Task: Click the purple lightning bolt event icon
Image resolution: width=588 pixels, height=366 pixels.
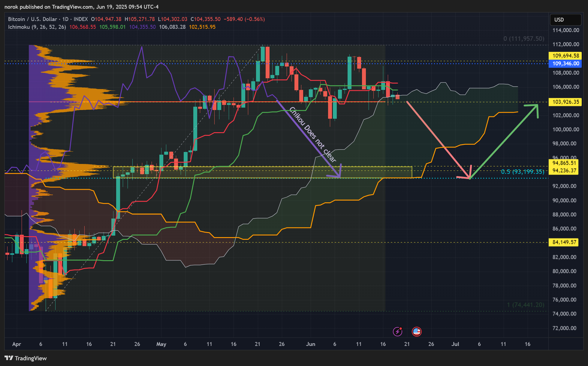Action: tap(398, 332)
